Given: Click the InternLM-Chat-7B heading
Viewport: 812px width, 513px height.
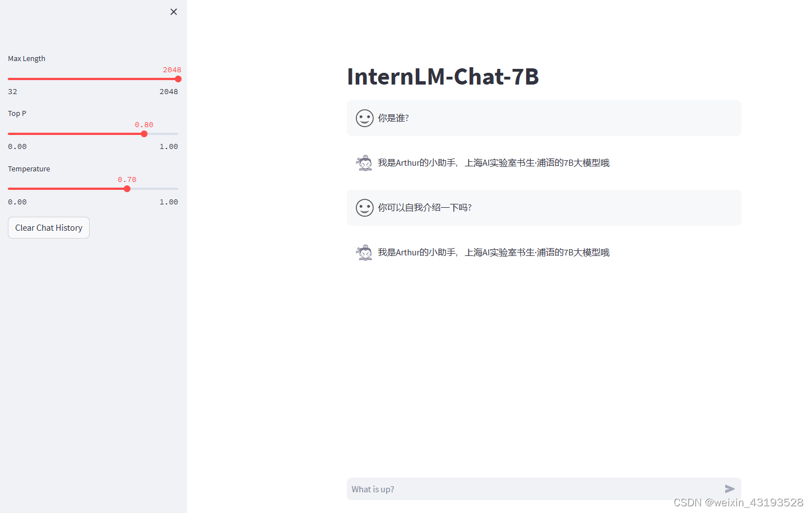Looking at the screenshot, I should coord(443,77).
